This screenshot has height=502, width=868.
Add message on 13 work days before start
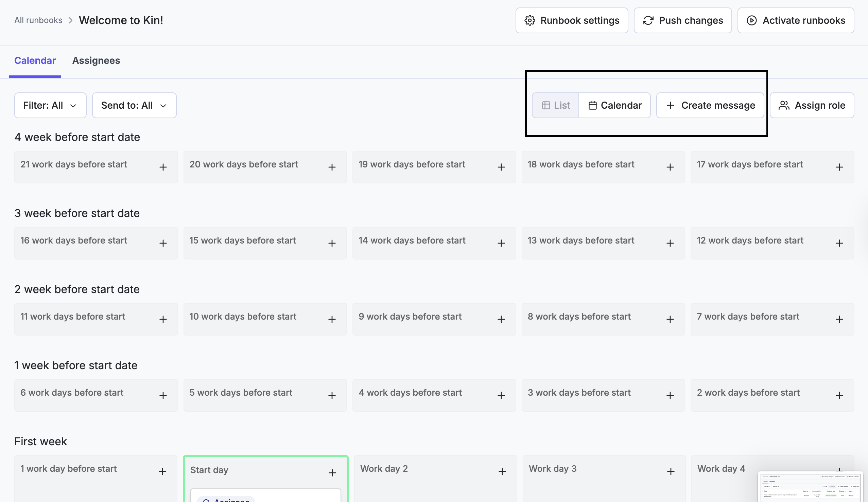pyautogui.click(x=670, y=244)
